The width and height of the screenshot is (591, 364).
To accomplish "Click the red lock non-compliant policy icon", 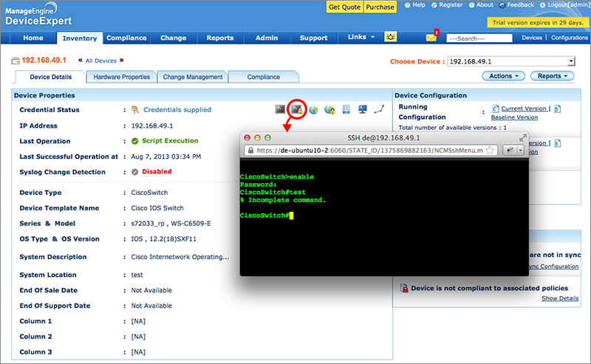I will pos(404,288).
